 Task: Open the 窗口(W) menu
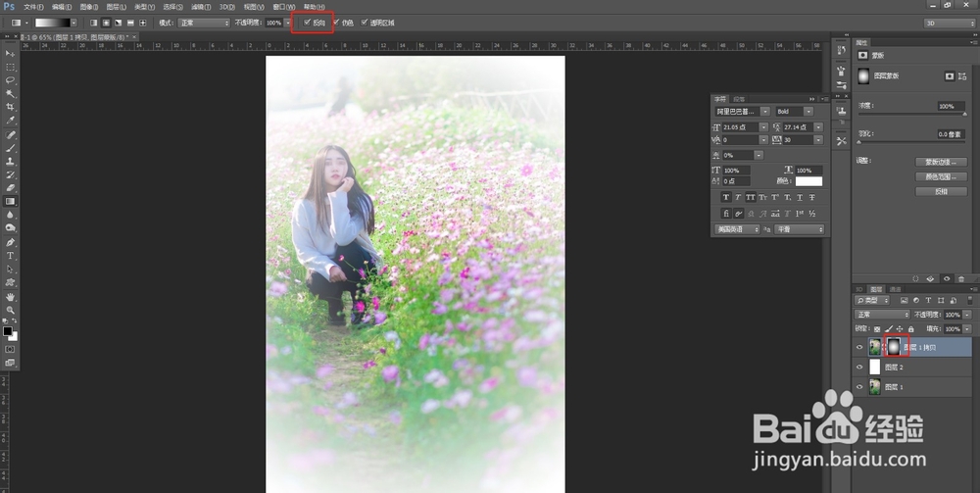pyautogui.click(x=284, y=7)
